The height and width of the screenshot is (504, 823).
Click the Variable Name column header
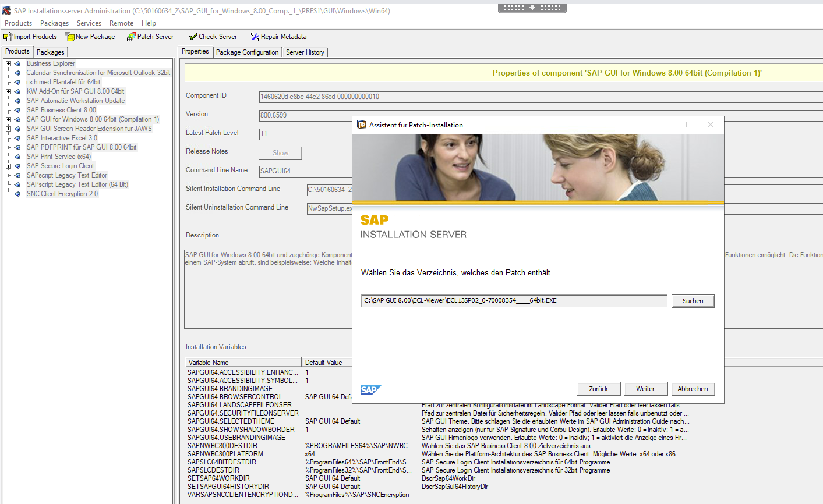click(x=243, y=362)
